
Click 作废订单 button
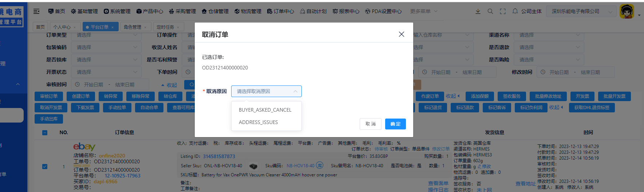click(x=430, y=96)
